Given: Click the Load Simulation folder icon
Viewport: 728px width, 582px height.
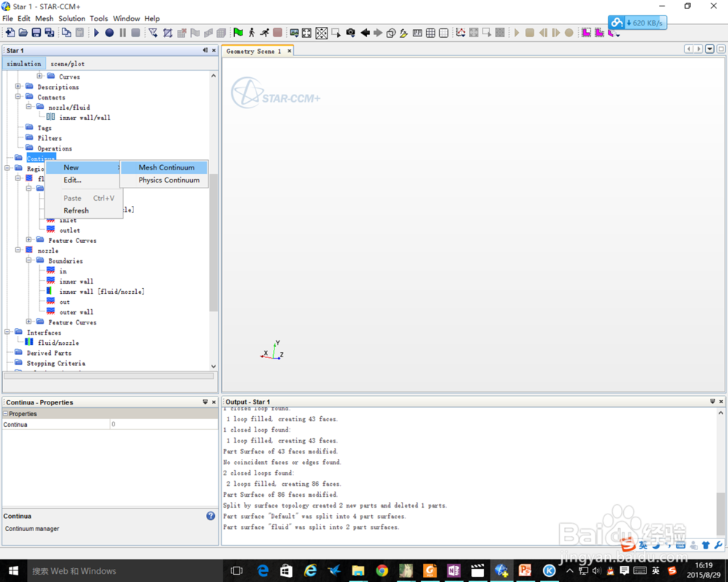Looking at the screenshot, I should point(23,33).
